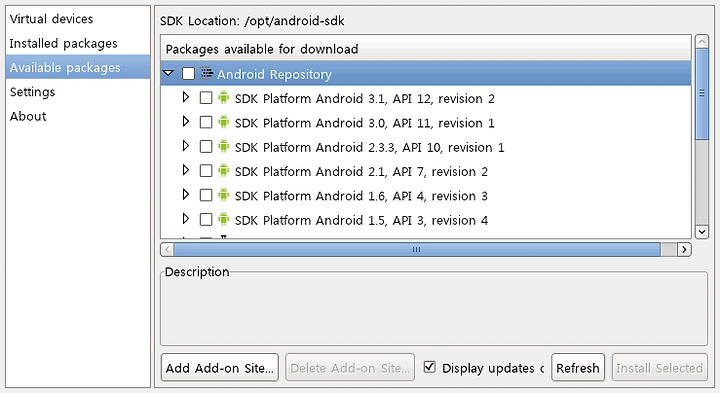Click the vertical scrollbar up arrow
This screenshot has width=720, height=393.
pos(702,41)
